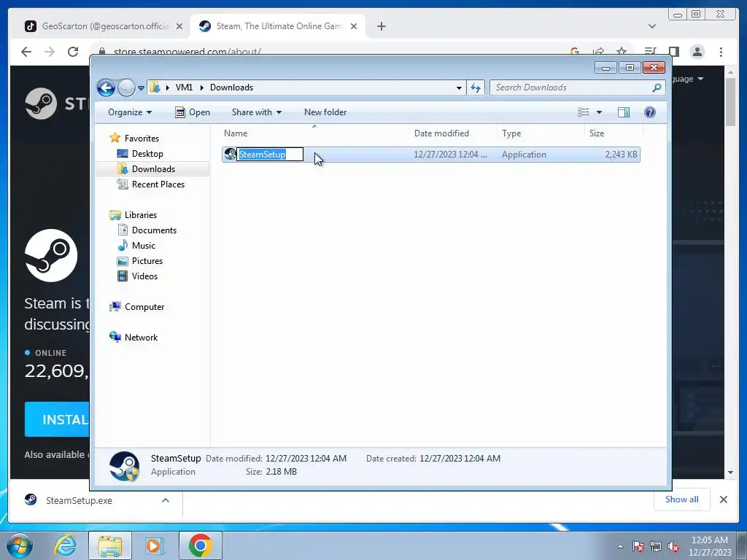
Task: Open the Share with menu
Action: [256, 112]
